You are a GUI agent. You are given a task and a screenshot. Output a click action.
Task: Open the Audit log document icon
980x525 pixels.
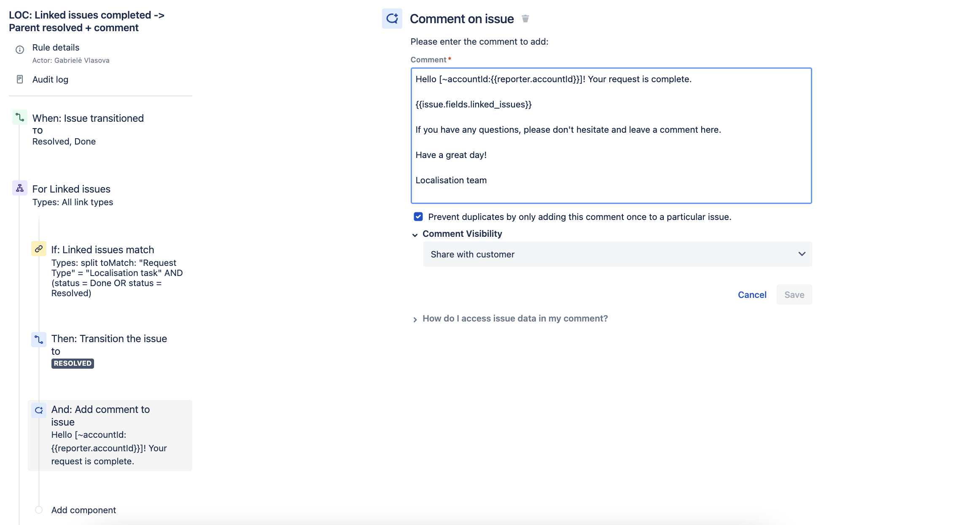pyautogui.click(x=20, y=79)
